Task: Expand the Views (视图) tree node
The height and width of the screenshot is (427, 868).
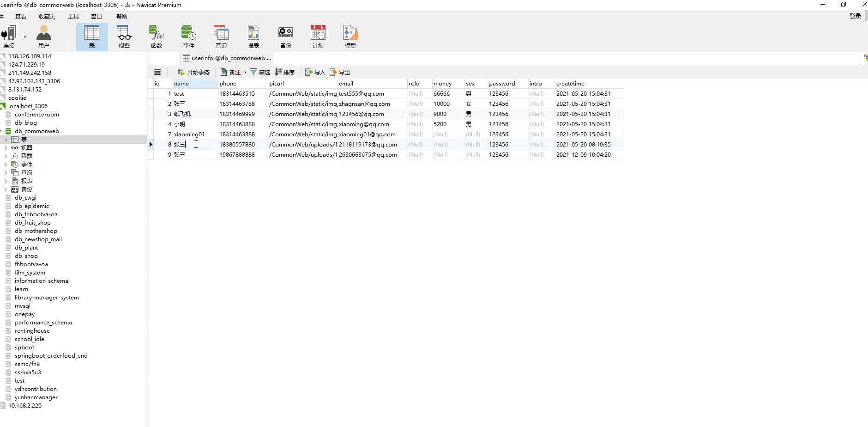Action: pyautogui.click(x=6, y=148)
